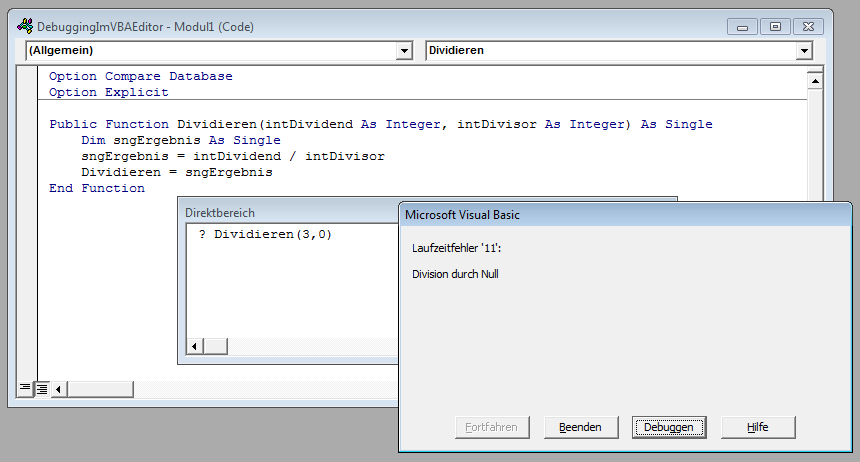The image size is (860, 462).
Task: Click the horizontal scrollbar thumb in code window
Action: tap(100, 390)
